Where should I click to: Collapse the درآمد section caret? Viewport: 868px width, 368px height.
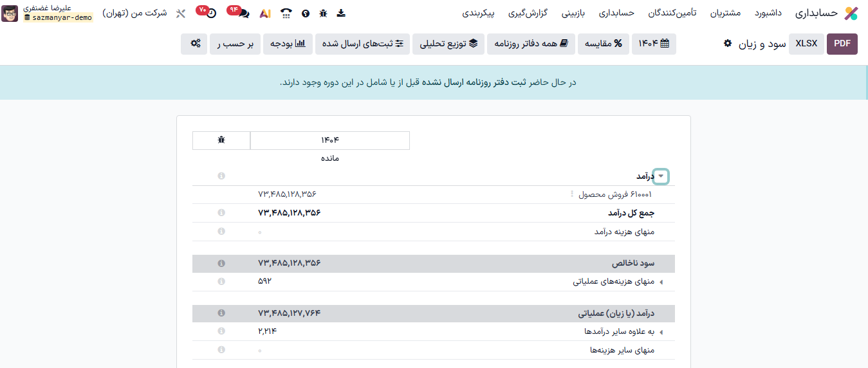(661, 176)
